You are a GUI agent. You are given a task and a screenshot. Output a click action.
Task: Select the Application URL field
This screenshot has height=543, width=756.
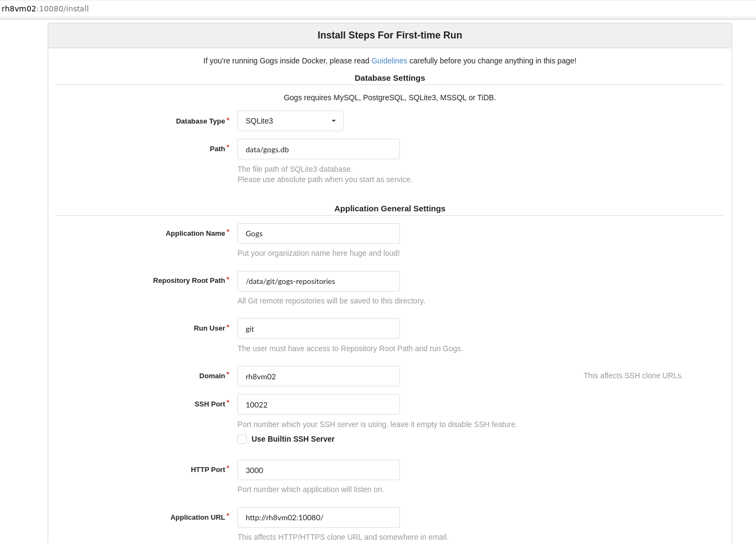319,518
